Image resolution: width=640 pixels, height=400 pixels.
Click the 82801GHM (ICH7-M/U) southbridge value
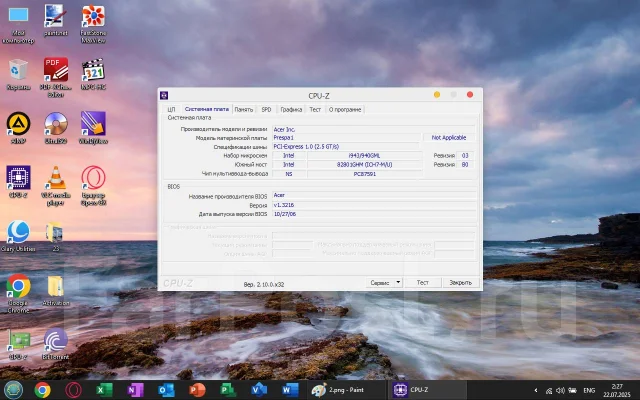coord(364,164)
